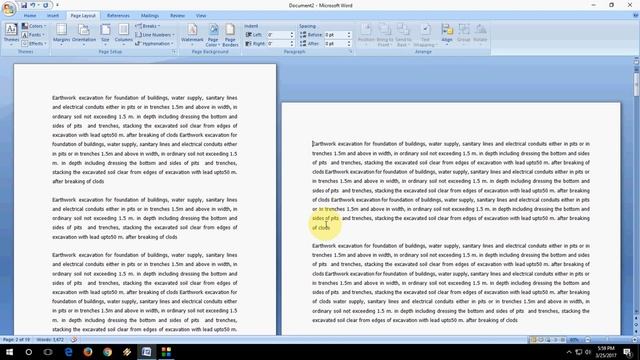The height and width of the screenshot is (360, 640).
Task: Switch to Web Layout view
Action: point(548,340)
